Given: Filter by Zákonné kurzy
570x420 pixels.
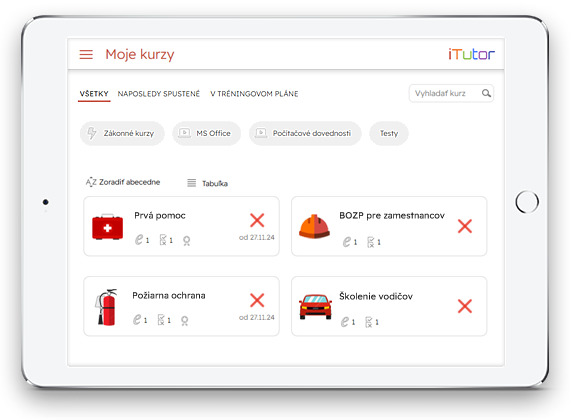Looking at the screenshot, I should (122, 133).
